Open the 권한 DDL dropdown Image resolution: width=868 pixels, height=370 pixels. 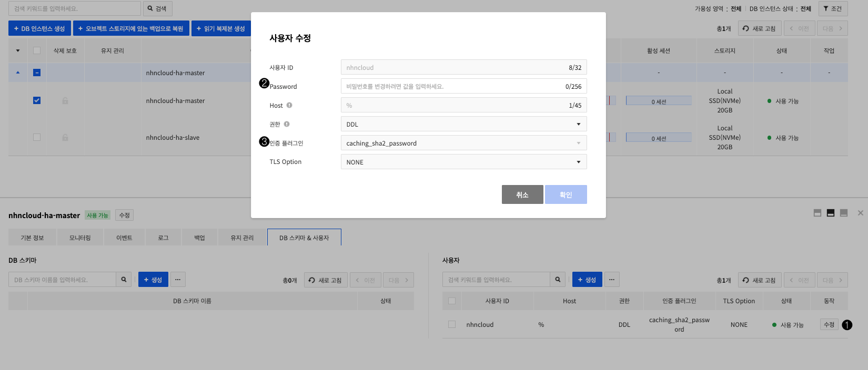[x=463, y=124]
